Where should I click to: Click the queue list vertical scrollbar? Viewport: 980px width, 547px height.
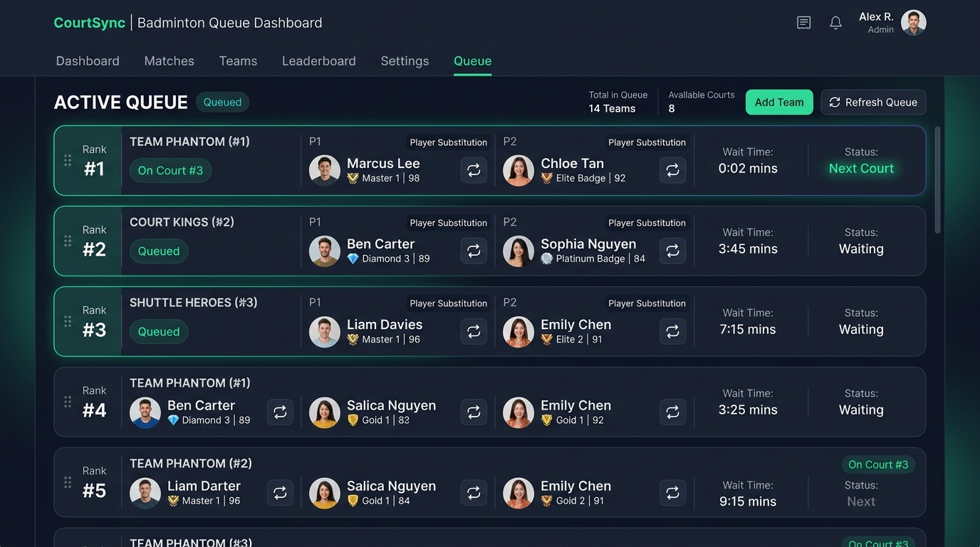click(x=937, y=179)
